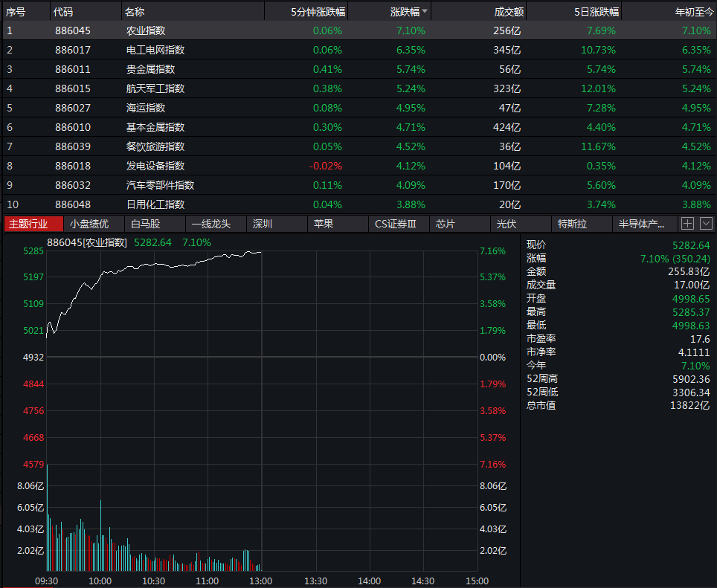Click the 52周低 3306.34 value
Image resolution: width=717 pixels, height=588 pixels.
[x=691, y=392]
